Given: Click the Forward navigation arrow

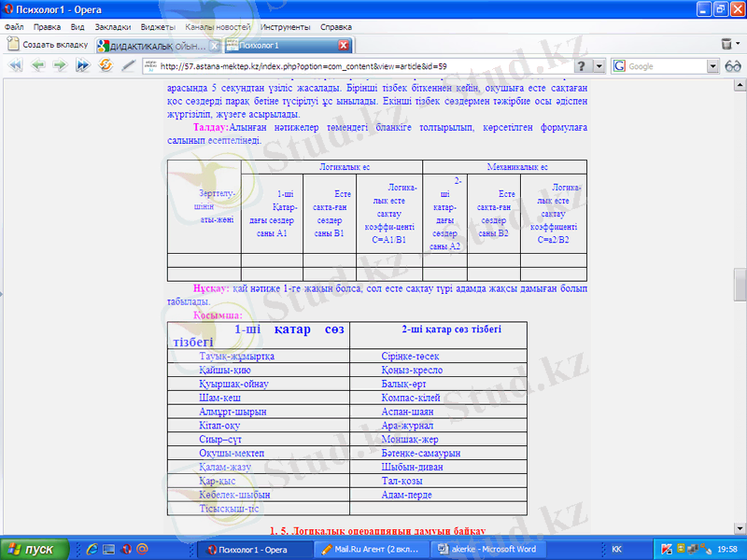Looking at the screenshot, I should coord(59,66).
